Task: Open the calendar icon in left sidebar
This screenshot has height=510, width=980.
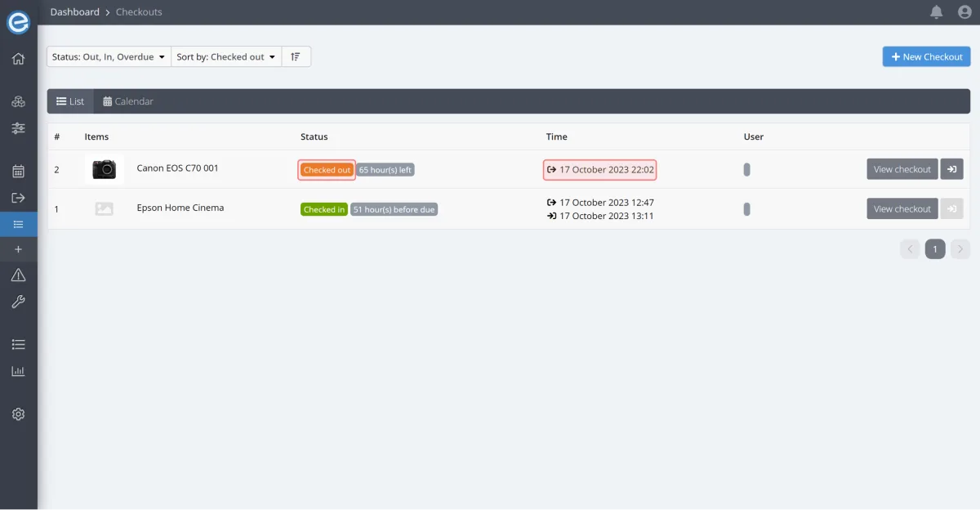Action: tap(18, 172)
